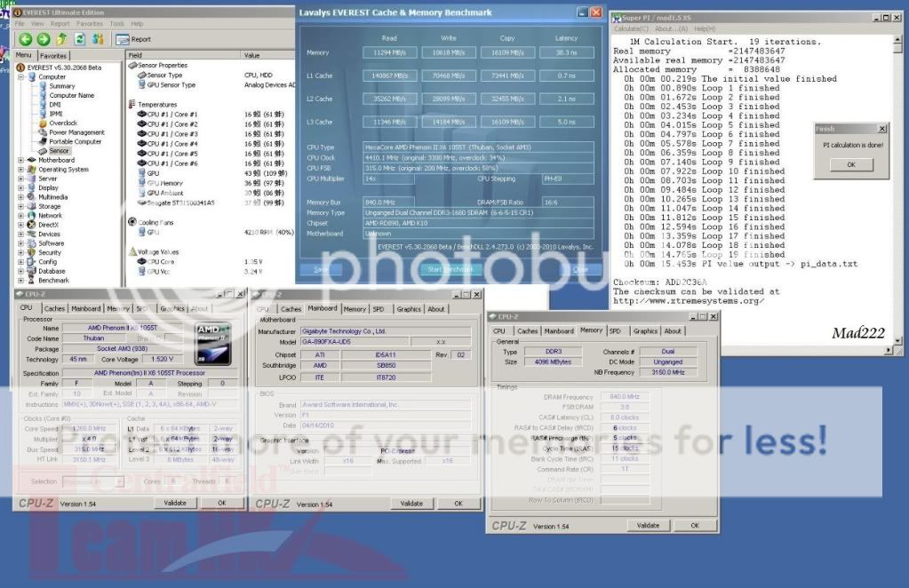The width and height of the screenshot is (909, 588).
Task: Click Start Benchmark in the EVEREST benchmark window
Action: tap(450, 269)
